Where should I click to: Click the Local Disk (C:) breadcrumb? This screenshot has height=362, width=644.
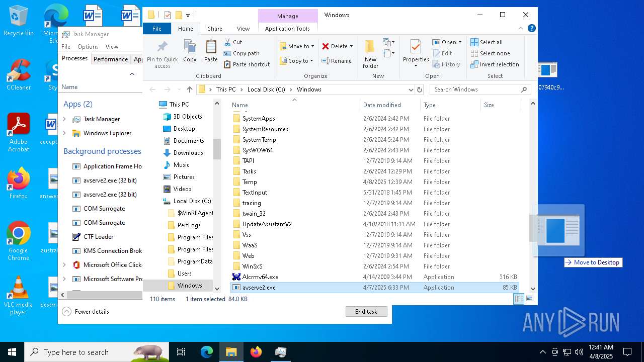click(x=266, y=89)
